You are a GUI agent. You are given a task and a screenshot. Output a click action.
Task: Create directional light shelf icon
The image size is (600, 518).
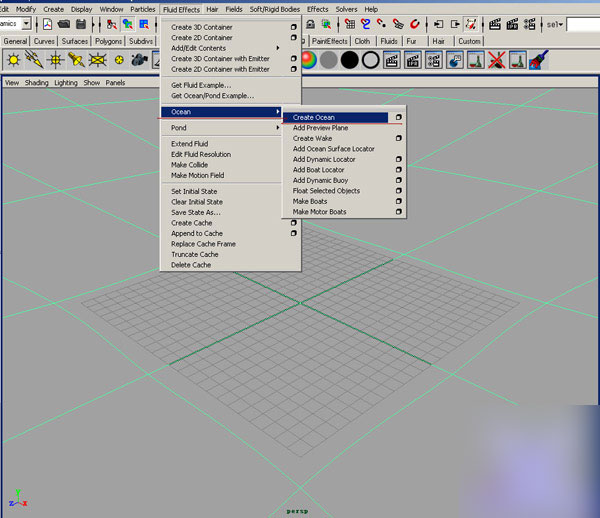tap(34, 60)
